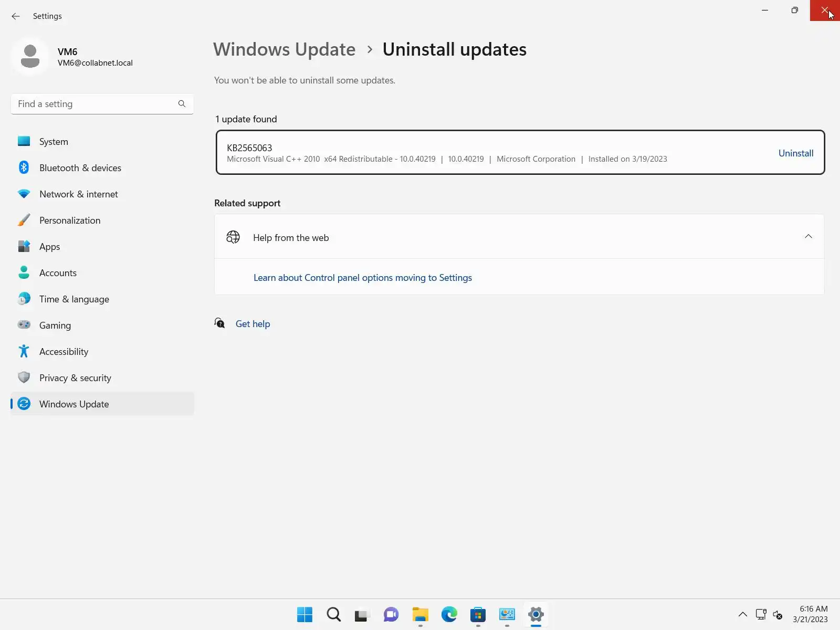Select the KB2565063 update title
840x630 pixels.
(x=249, y=148)
